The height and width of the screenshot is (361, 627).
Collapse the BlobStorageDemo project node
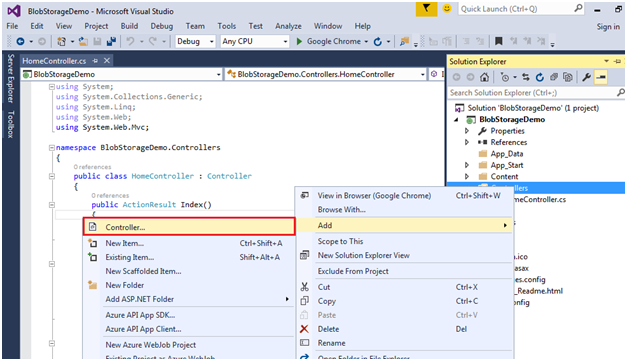[456, 120]
